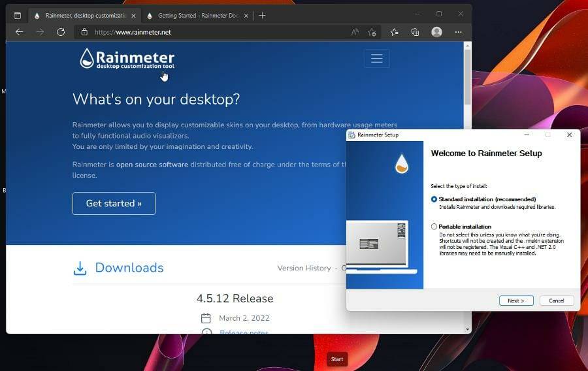The width and height of the screenshot is (588, 371).
Task: Click the open source software link
Action: tap(152, 165)
